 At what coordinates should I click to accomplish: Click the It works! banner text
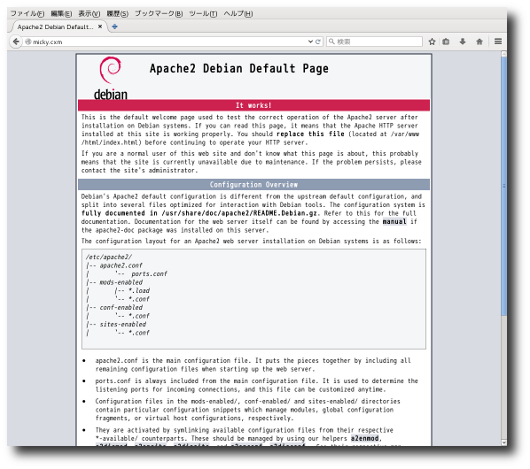[254, 105]
